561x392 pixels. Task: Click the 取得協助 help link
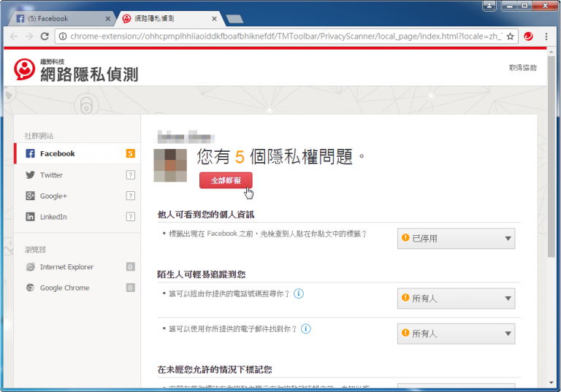tap(523, 68)
